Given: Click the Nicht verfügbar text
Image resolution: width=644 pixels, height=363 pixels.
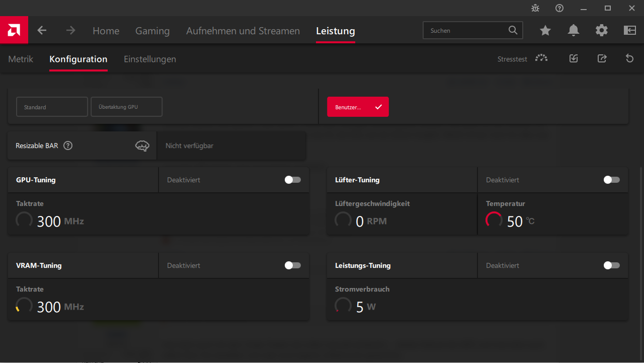Looking at the screenshot, I should pos(190,146).
